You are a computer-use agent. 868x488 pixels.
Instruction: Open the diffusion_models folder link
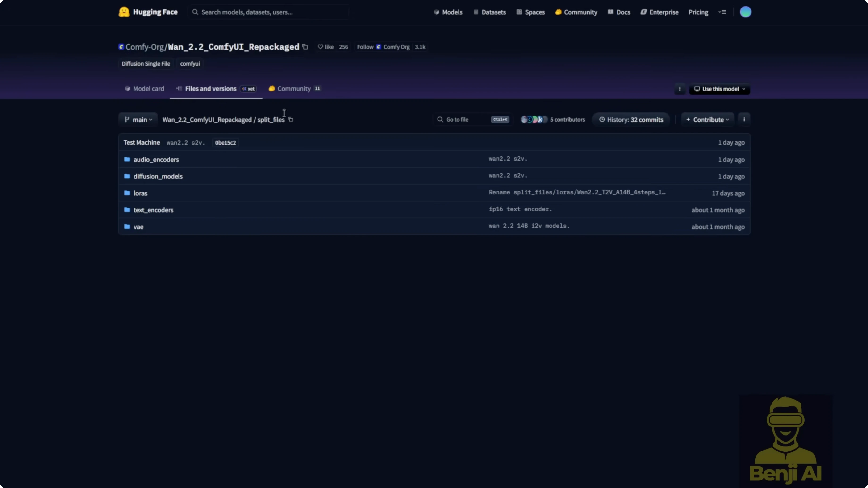coord(158,177)
